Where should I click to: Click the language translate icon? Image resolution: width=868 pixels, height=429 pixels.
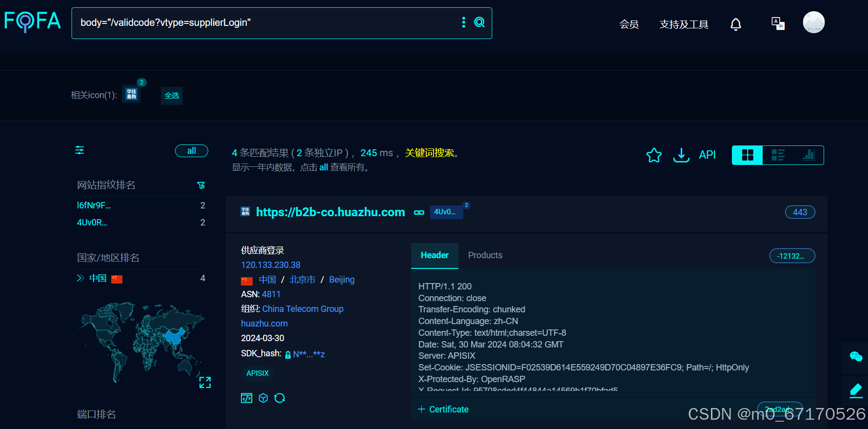click(778, 23)
